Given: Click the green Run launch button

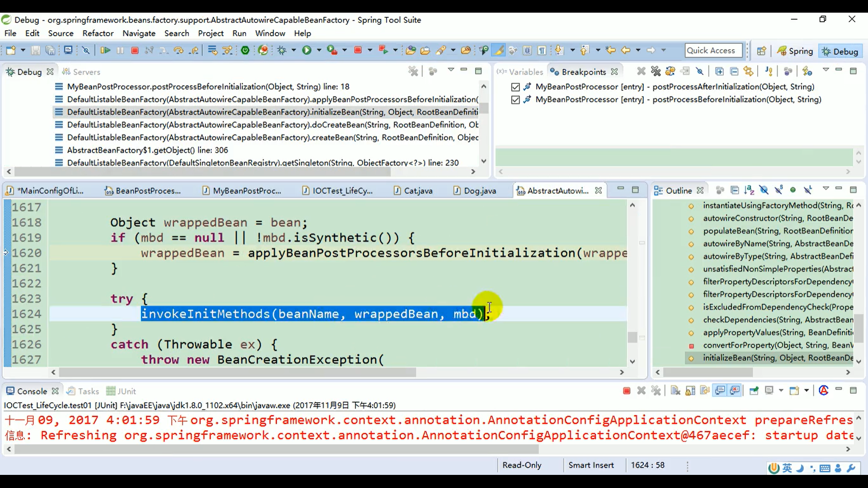Looking at the screenshot, I should click(x=307, y=51).
